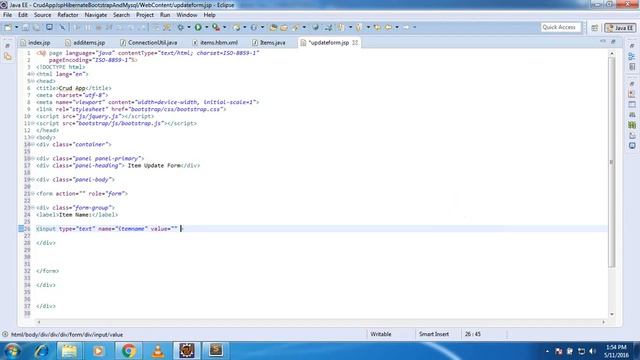Open the Forward history dropdown arrow
Viewport: 640px width, 360px height.
click(414, 27)
